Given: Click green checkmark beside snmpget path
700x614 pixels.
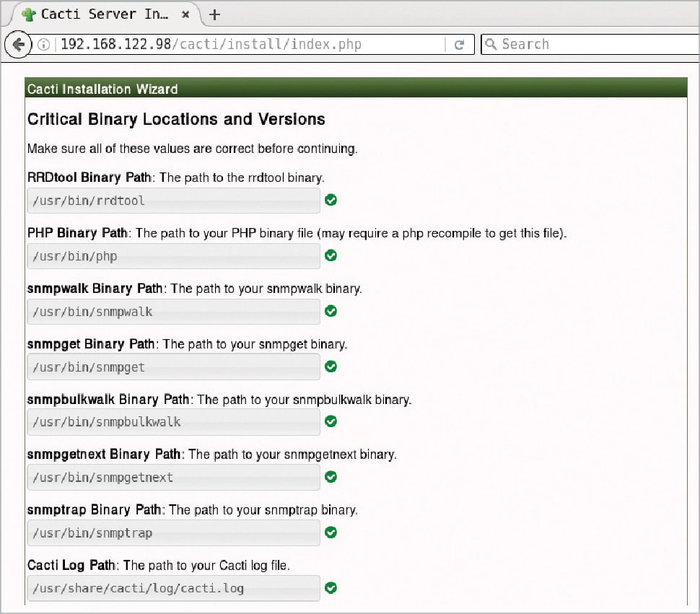Looking at the screenshot, I should coord(331,367).
